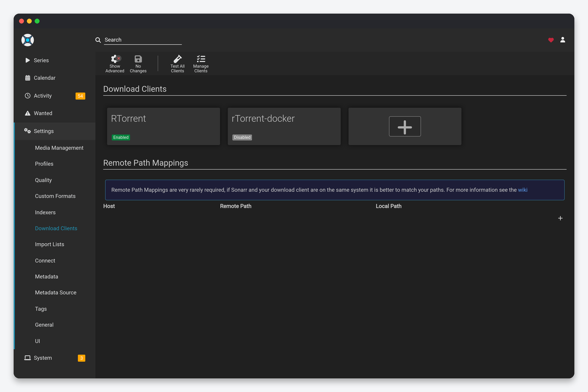The image size is (588, 392).
Task: Select Download Clients settings item
Action: coord(56,229)
